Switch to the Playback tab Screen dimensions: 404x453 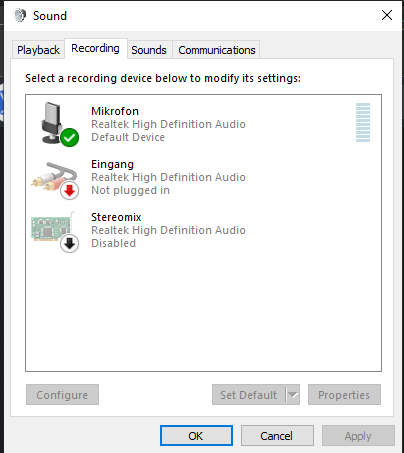coord(38,50)
